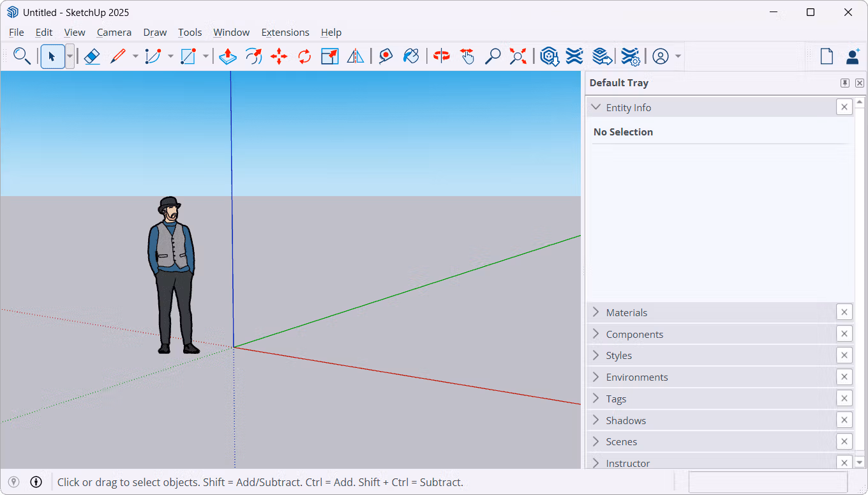868x495 pixels.
Task: Select the Move tool
Action: (x=279, y=56)
